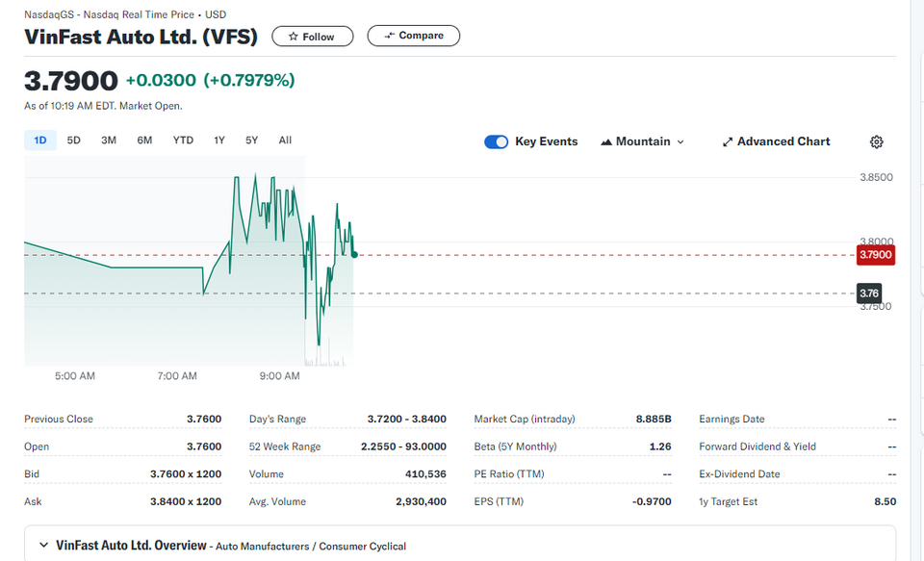Select the 3M range tab
Screen dimensions: 924x561
point(109,140)
